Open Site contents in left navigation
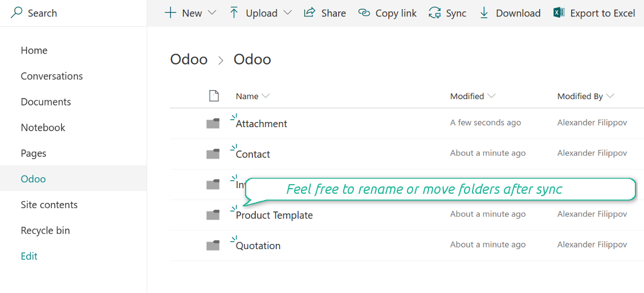 pos(49,205)
